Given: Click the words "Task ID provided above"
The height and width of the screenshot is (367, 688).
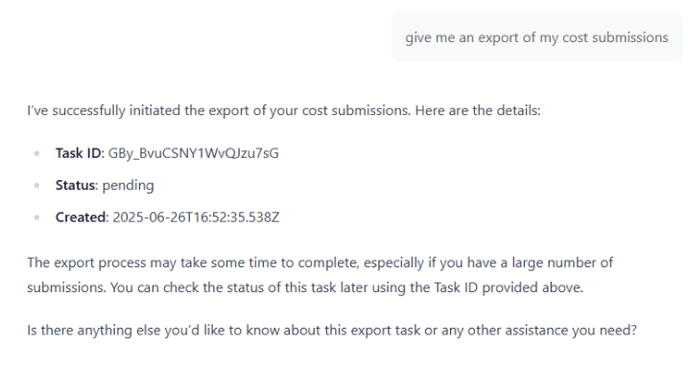Looking at the screenshot, I should (507, 288).
